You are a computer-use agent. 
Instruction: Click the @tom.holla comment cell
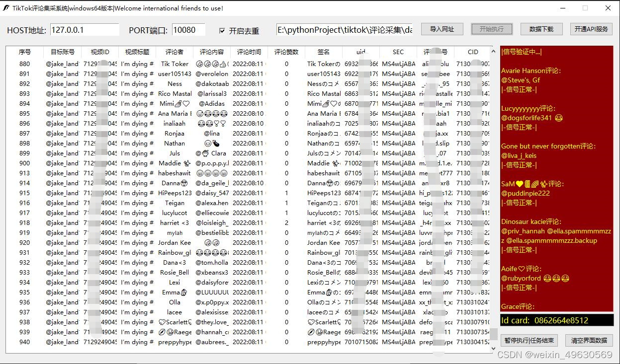coord(212,262)
